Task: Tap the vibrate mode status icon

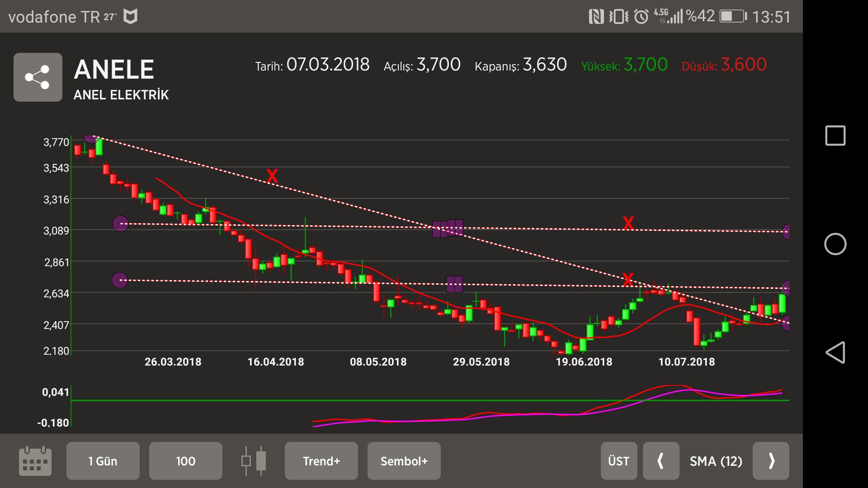Action: [618, 17]
